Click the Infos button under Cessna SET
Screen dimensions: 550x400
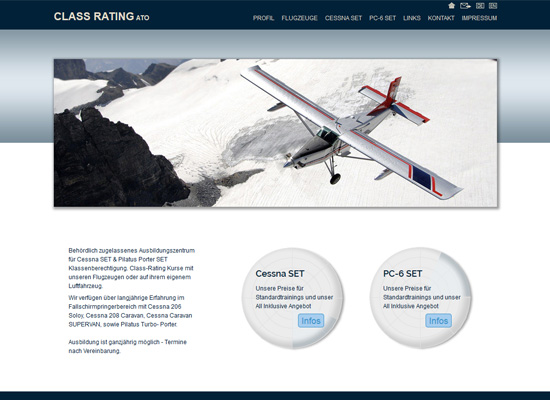tap(311, 321)
